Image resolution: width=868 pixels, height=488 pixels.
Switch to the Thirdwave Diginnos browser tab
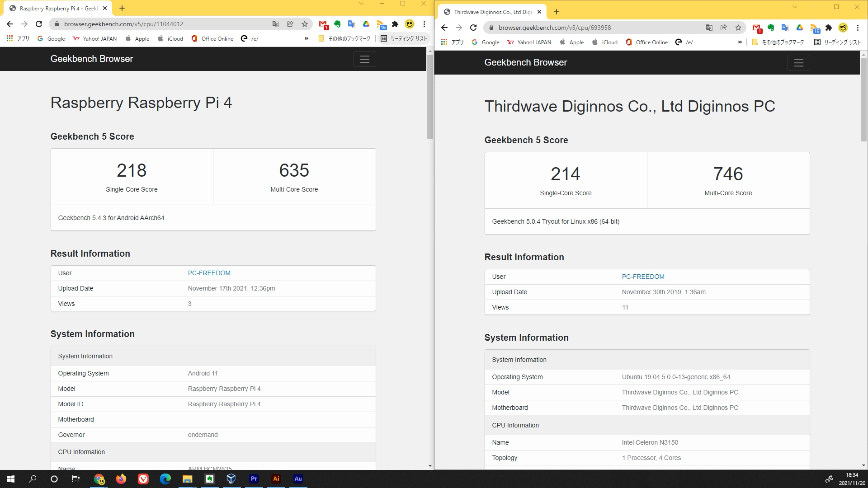click(x=491, y=12)
